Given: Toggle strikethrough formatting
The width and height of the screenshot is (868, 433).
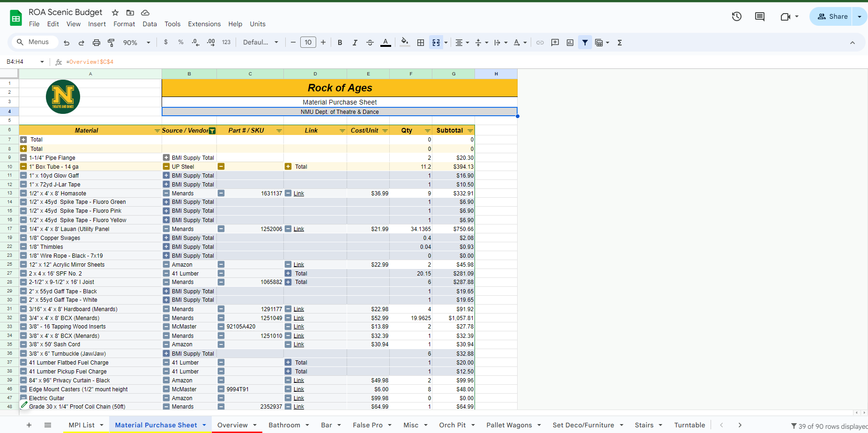Looking at the screenshot, I should (x=370, y=43).
